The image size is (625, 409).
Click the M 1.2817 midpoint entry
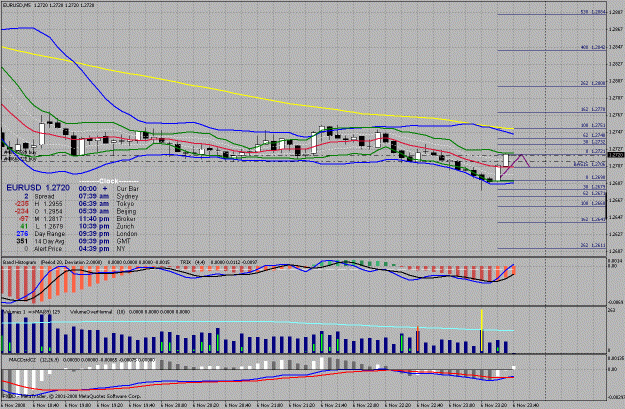40,219
